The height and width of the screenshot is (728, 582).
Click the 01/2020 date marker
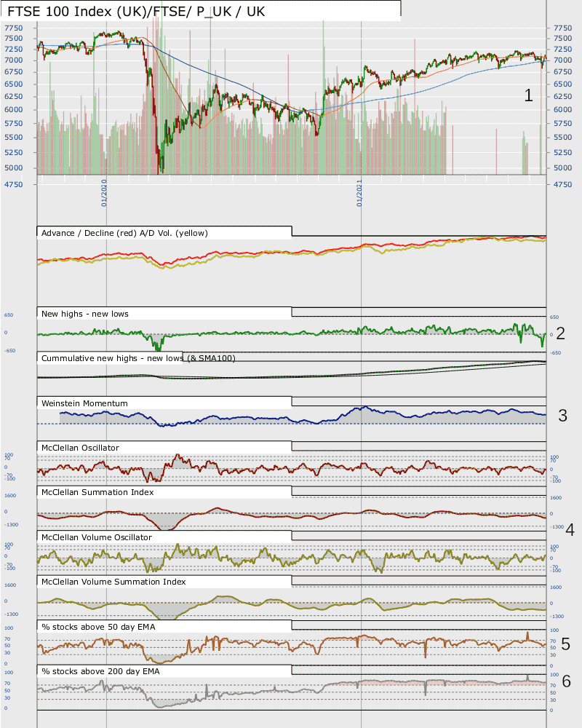104,193
